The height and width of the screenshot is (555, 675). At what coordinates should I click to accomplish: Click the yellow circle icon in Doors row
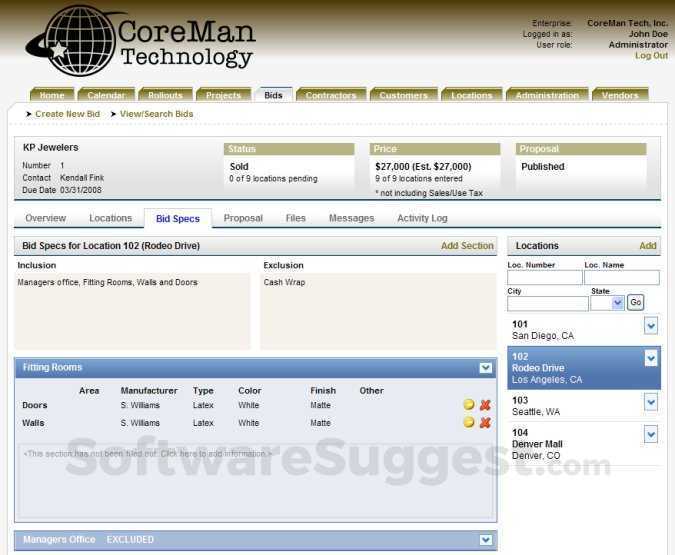point(469,404)
